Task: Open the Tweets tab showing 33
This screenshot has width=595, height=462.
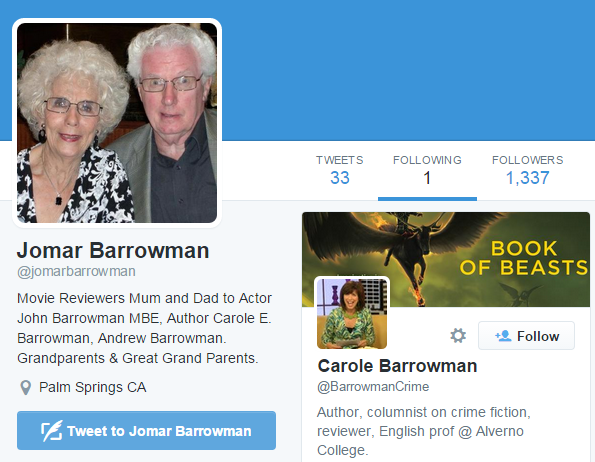Action: tap(340, 170)
